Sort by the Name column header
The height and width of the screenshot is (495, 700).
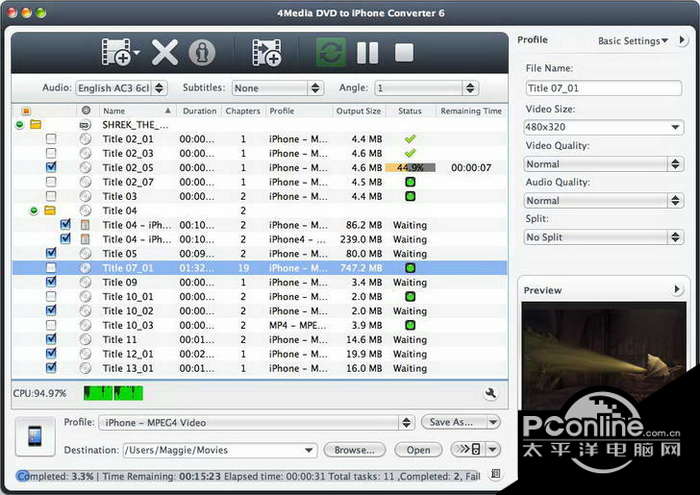(137, 111)
